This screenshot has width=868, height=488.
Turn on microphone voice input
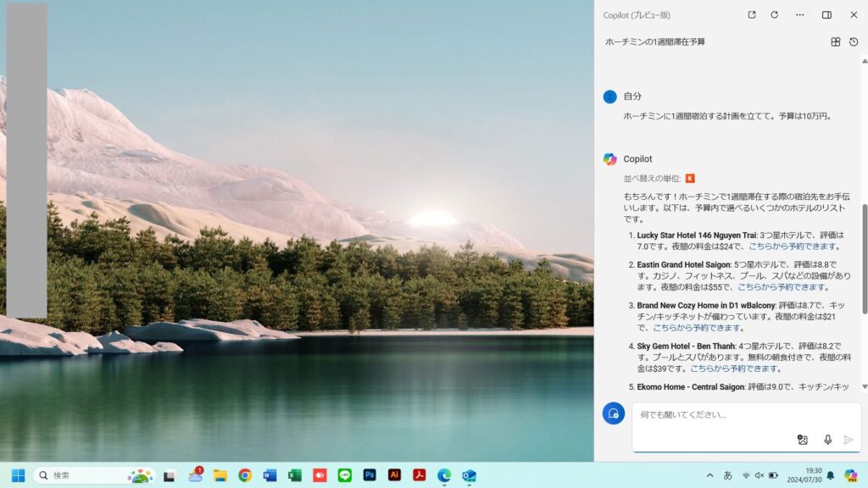[x=827, y=440]
